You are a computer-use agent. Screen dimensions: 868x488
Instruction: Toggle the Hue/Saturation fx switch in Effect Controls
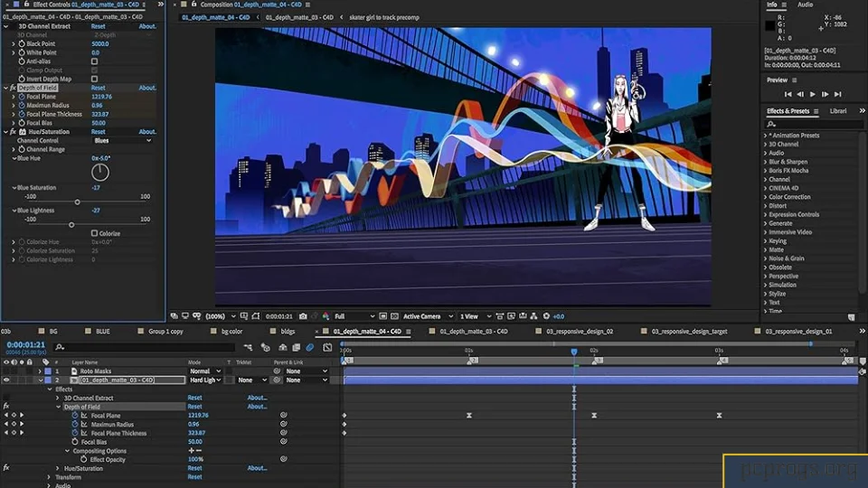point(14,132)
